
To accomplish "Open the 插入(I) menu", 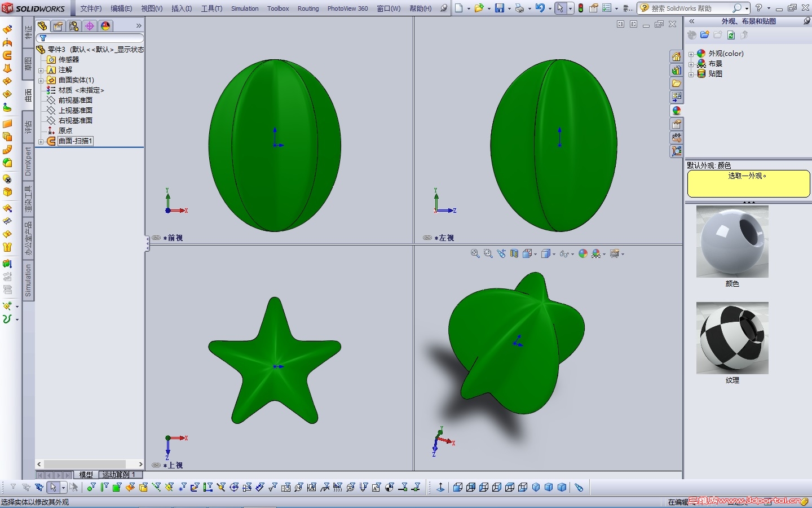I will click(x=182, y=8).
